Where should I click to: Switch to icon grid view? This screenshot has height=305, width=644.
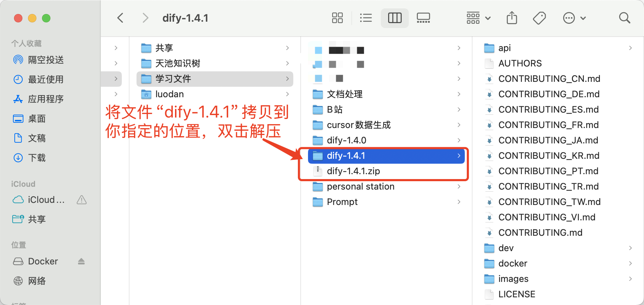(x=337, y=18)
